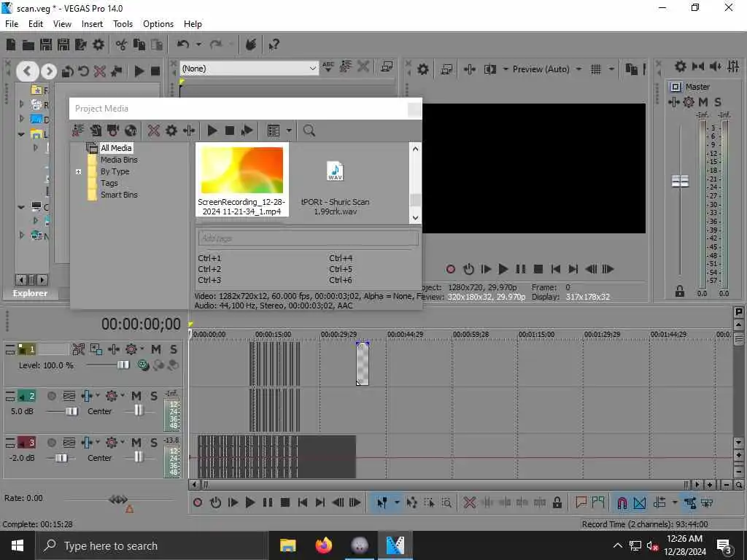Open the overlays grid dropdown arrow

pyautogui.click(x=611, y=69)
